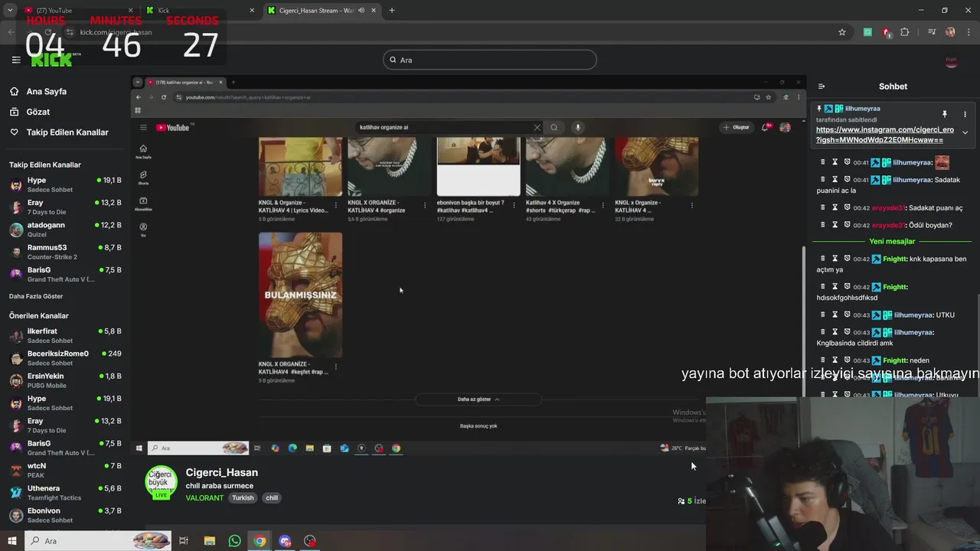Viewport: 980px width, 551px height.
Task: Open atadogann channel in sidebar
Action: coord(65,230)
